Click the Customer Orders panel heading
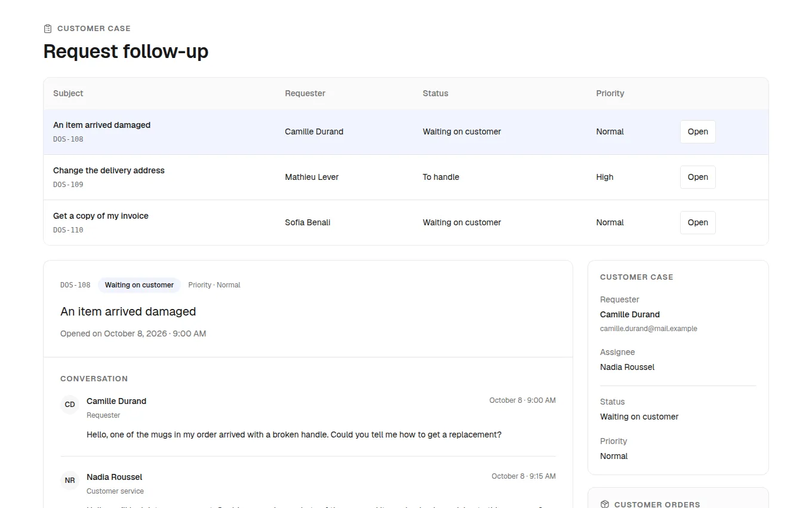The width and height of the screenshot is (812, 508). (x=657, y=504)
